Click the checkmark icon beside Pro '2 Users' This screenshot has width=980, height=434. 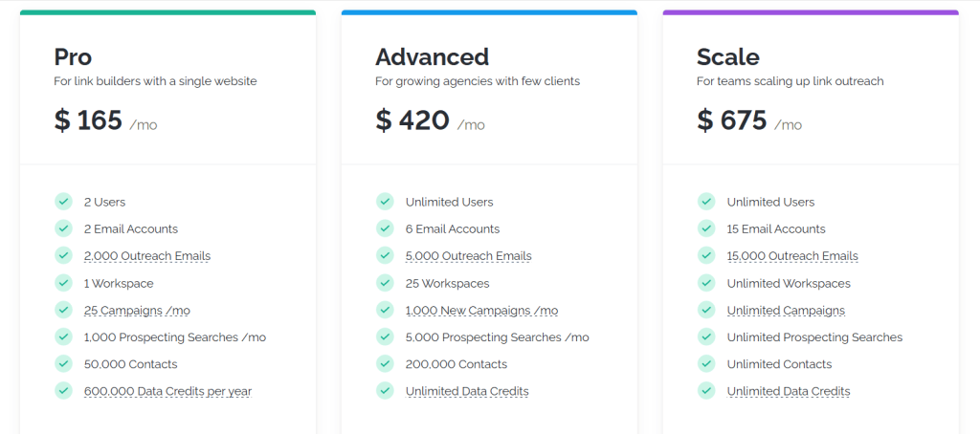(63, 202)
